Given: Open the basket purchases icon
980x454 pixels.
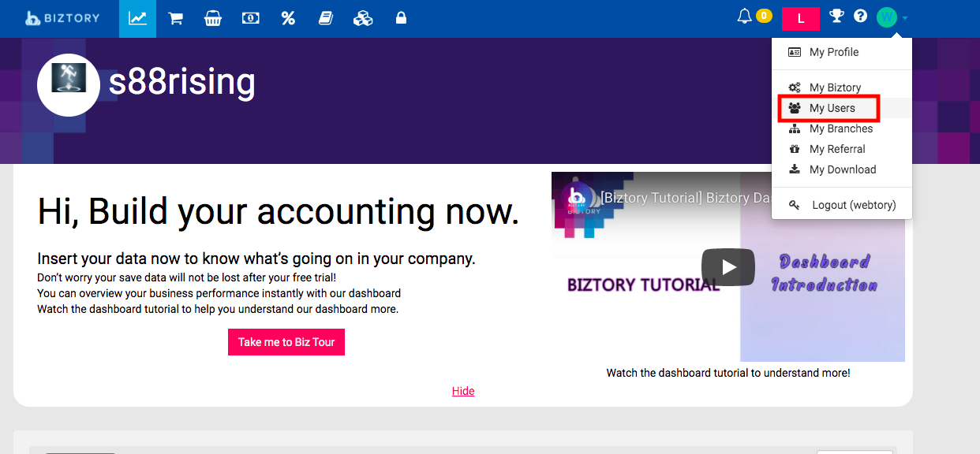Looking at the screenshot, I should coord(212,18).
